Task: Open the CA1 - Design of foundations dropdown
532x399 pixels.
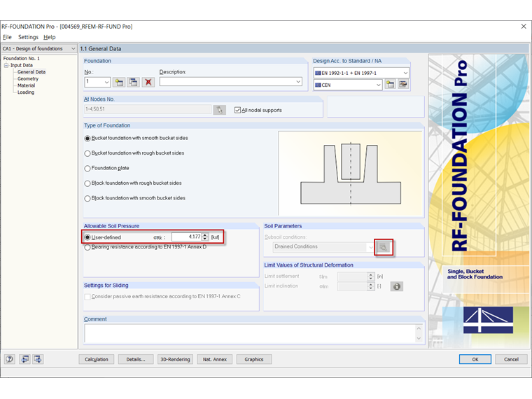Action: [x=73, y=48]
